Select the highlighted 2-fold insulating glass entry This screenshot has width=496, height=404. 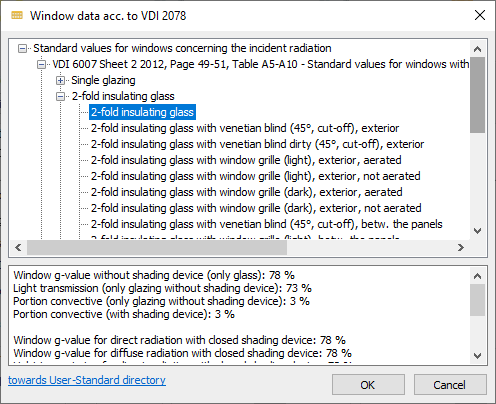[142, 112]
